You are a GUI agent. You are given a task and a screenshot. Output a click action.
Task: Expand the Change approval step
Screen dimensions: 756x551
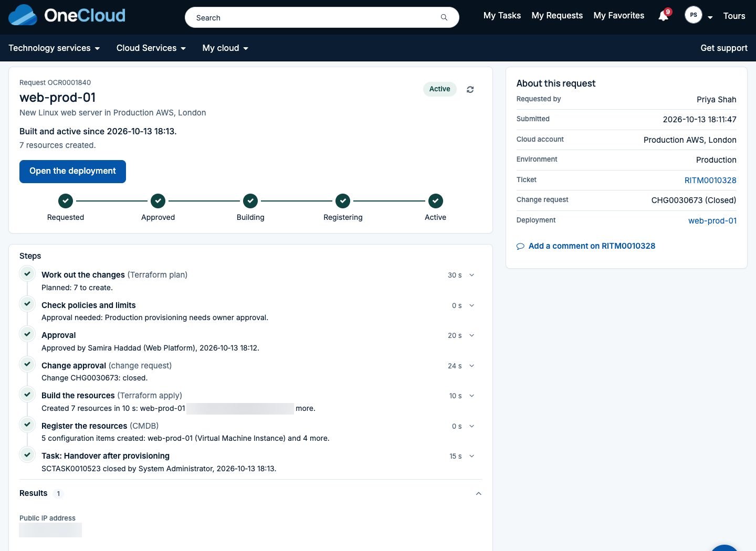[x=471, y=366]
